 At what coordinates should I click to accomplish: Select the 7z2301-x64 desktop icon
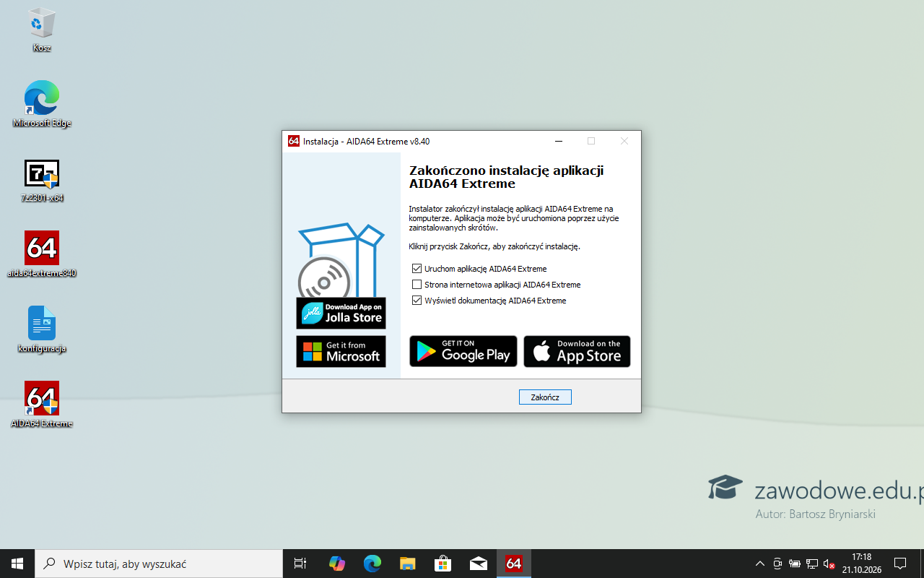click(x=42, y=181)
